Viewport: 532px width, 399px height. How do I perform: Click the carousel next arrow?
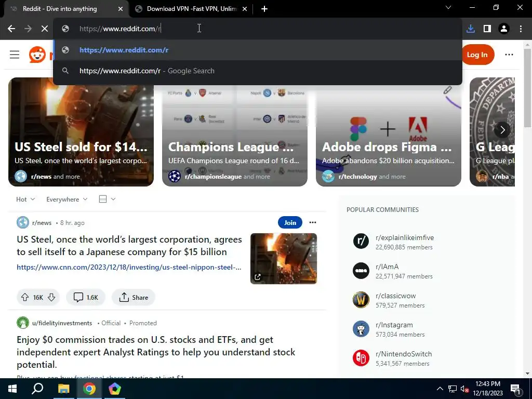pos(502,129)
